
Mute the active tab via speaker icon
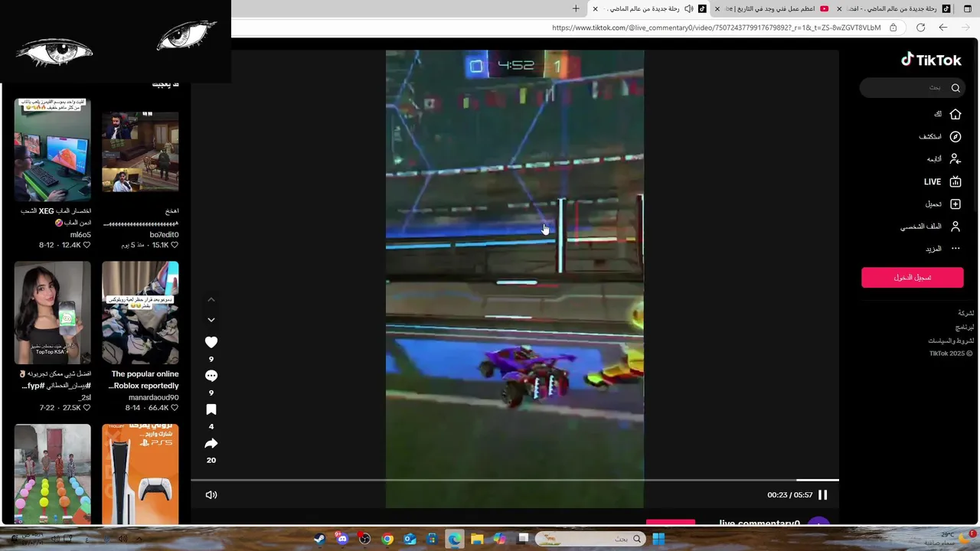click(x=688, y=8)
